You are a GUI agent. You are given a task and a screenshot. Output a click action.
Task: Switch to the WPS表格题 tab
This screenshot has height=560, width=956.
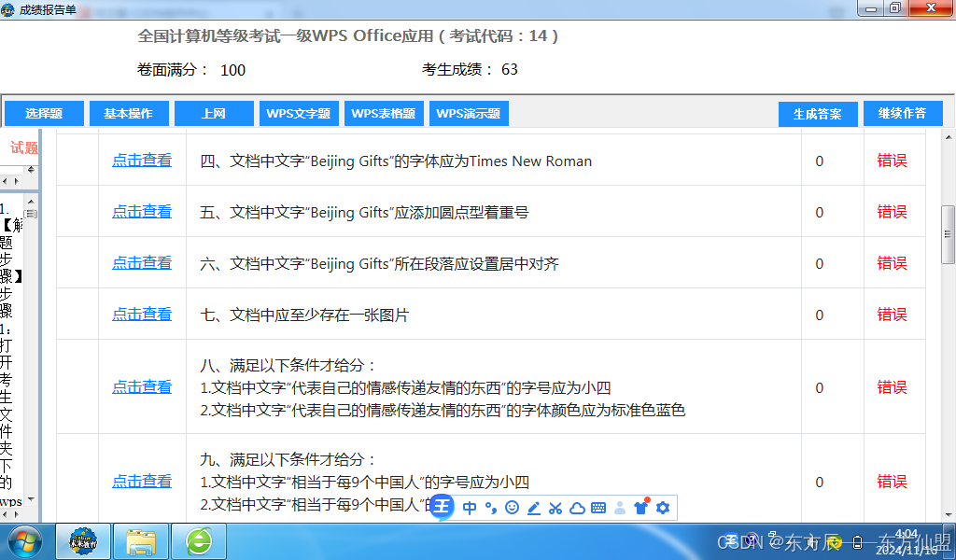384,113
